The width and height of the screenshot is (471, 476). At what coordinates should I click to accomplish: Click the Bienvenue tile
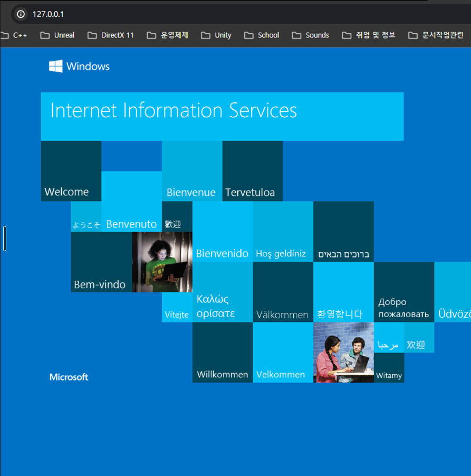pos(192,171)
